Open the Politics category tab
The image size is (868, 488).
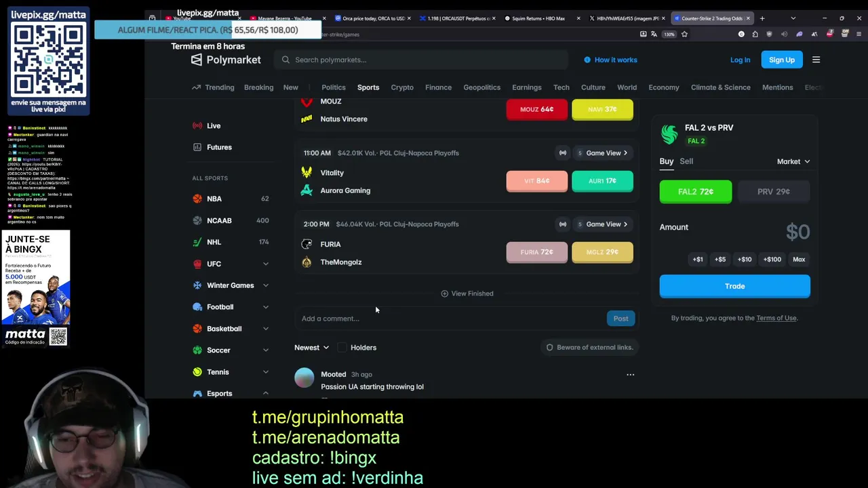pos(333,87)
